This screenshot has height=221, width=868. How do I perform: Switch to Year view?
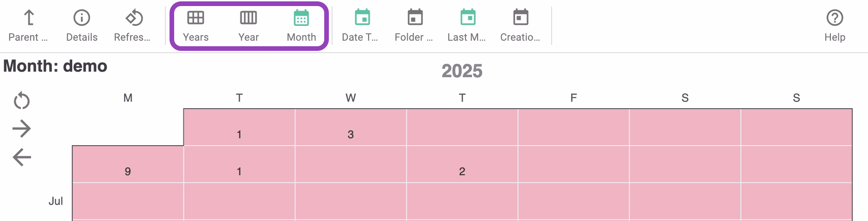tap(248, 25)
